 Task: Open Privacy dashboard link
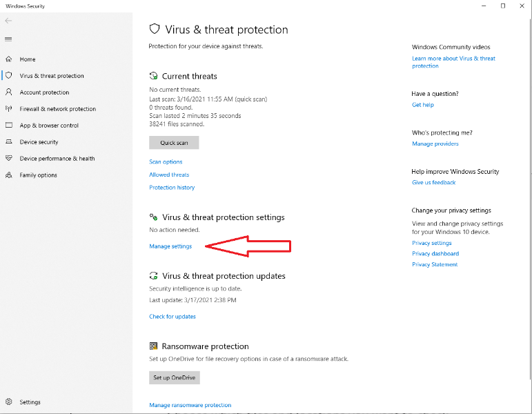[x=435, y=254]
